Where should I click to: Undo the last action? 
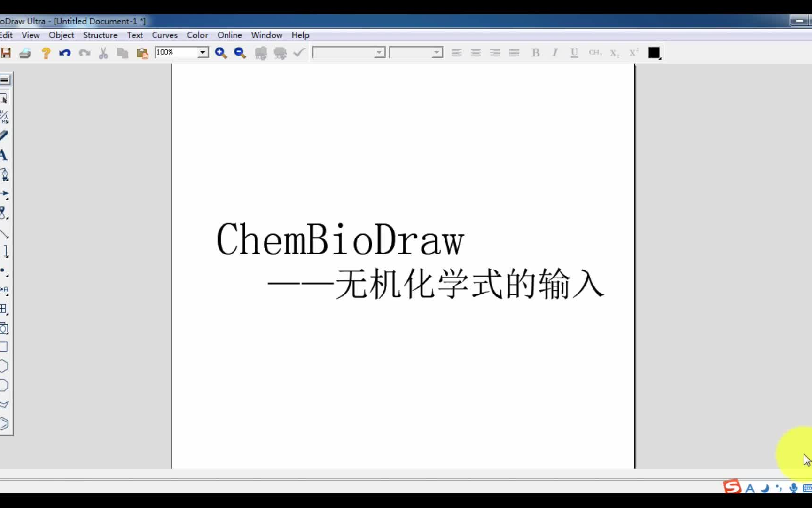pos(65,53)
